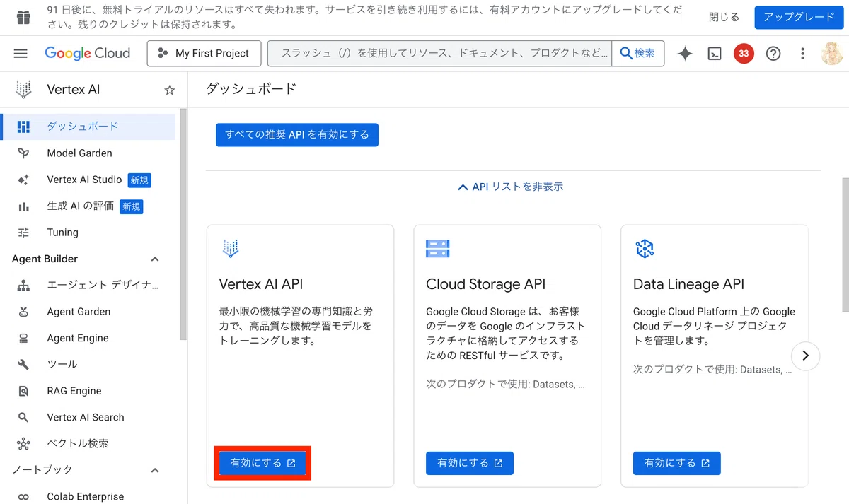Click the agent designer hierarchy icon

[x=23, y=286]
